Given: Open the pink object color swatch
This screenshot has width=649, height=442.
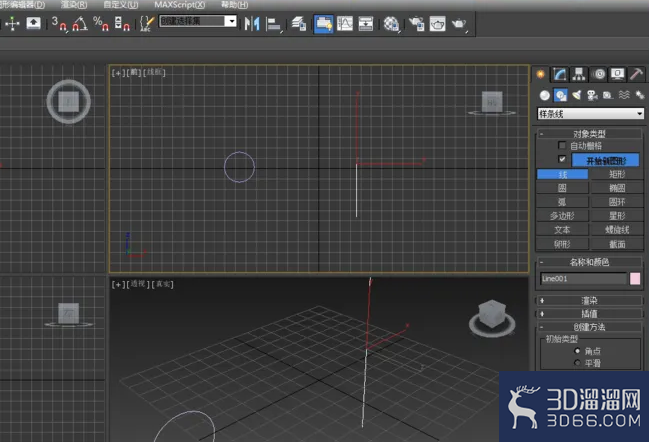Looking at the screenshot, I should (x=635, y=279).
